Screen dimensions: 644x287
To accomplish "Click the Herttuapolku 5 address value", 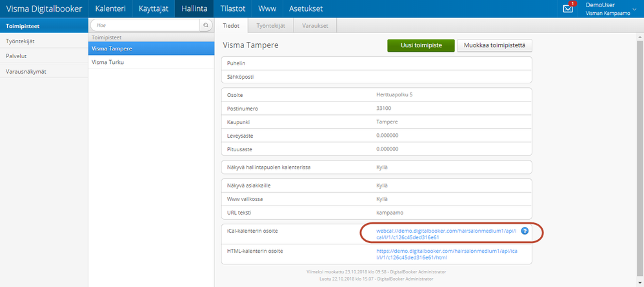I will point(394,95).
